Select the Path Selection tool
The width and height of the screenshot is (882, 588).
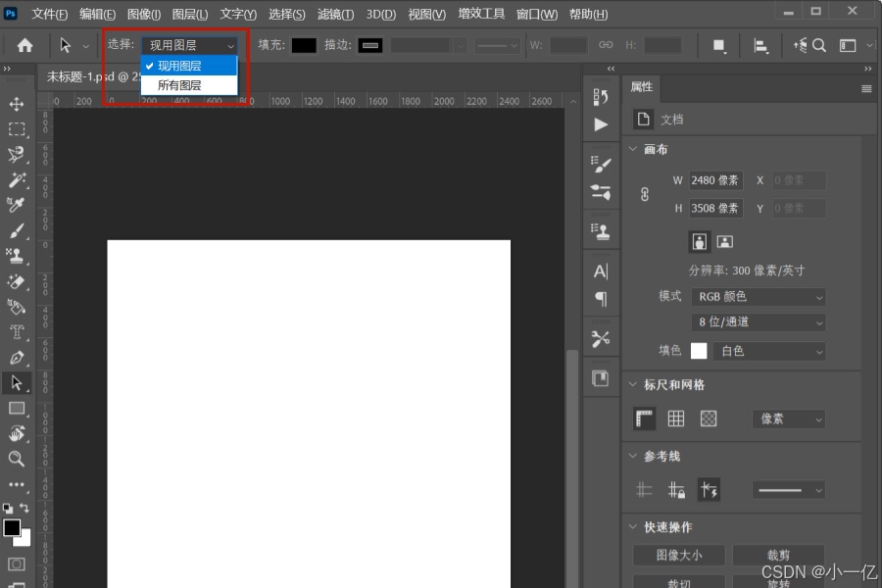(x=17, y=382)
